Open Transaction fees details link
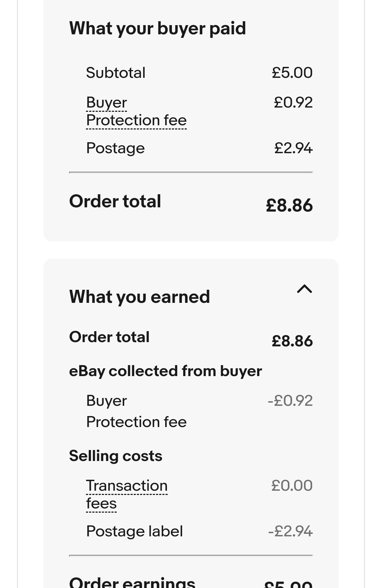 click(x=127, y=494)
